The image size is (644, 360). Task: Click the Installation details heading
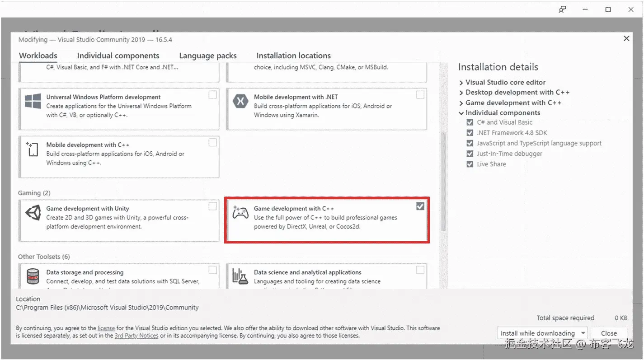click(x=498, y=67)
